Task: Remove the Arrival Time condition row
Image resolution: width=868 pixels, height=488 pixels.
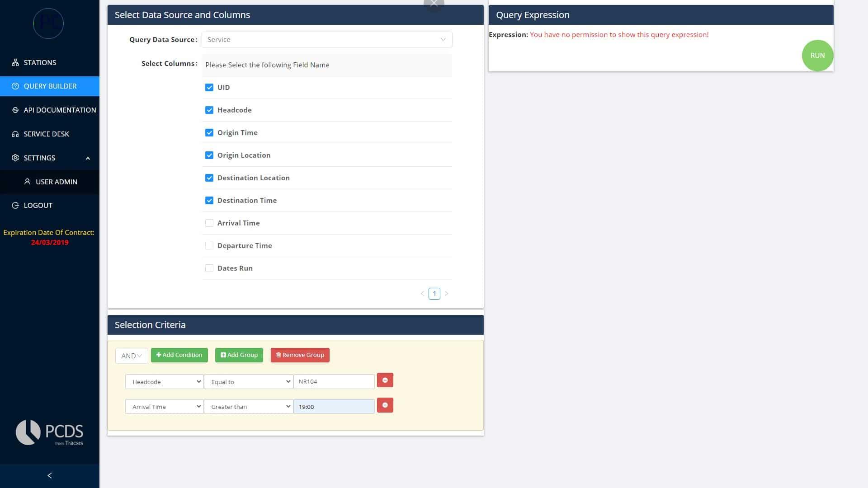Action: (x=385, y=405)
